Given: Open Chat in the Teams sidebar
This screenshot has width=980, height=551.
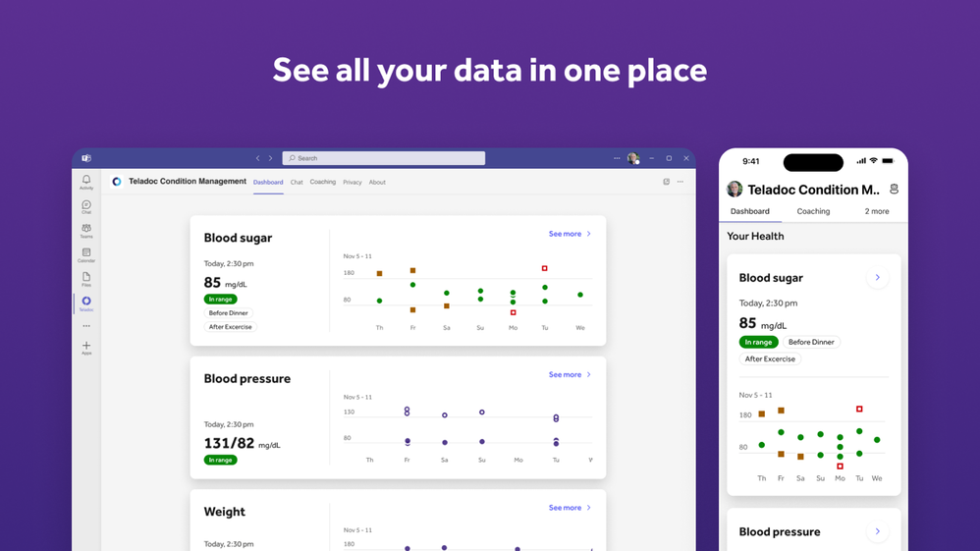Looking at the screenshot, I should tap(86, 206).
